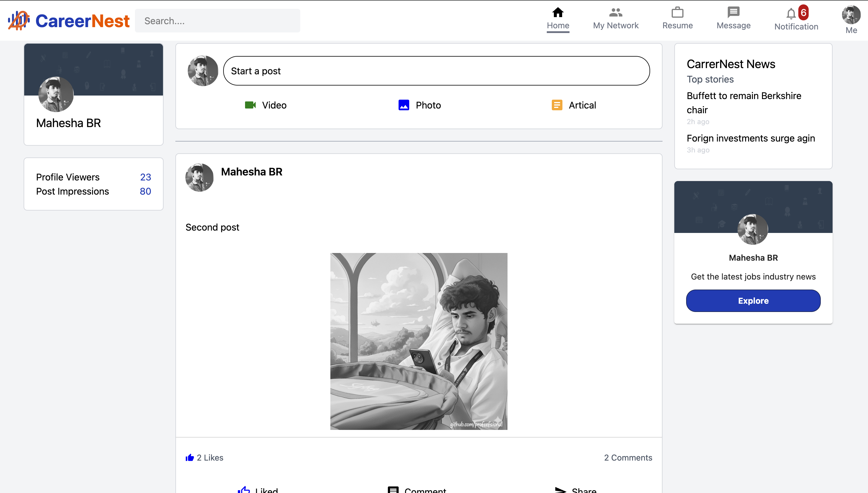This screenshot has height=493, width=868.
Task: Click the Notification bell icon
Action: (791, 14)
